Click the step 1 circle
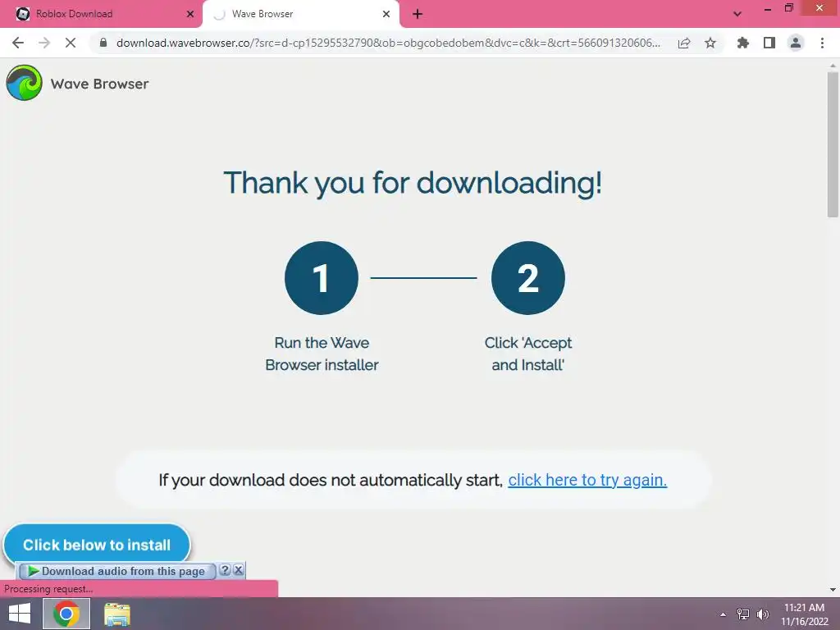Image resolution: width=840 pixels, height=630 pixels. click(322, 277)
